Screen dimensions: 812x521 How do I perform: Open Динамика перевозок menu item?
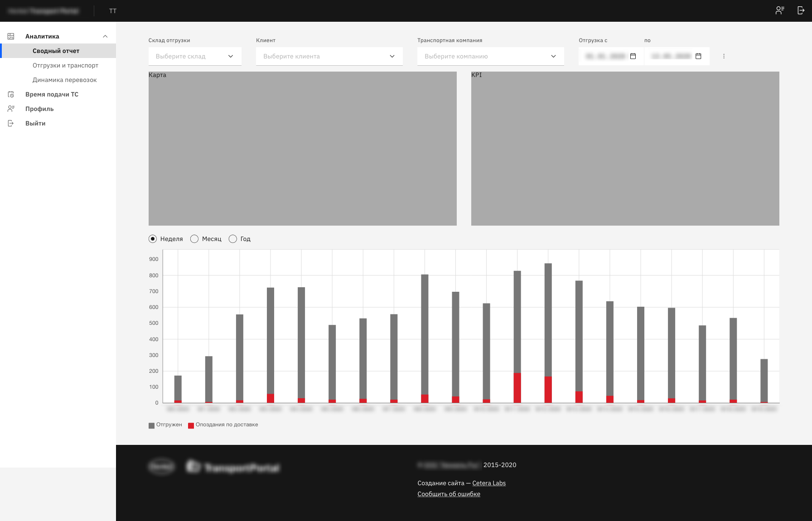(65, 80)
